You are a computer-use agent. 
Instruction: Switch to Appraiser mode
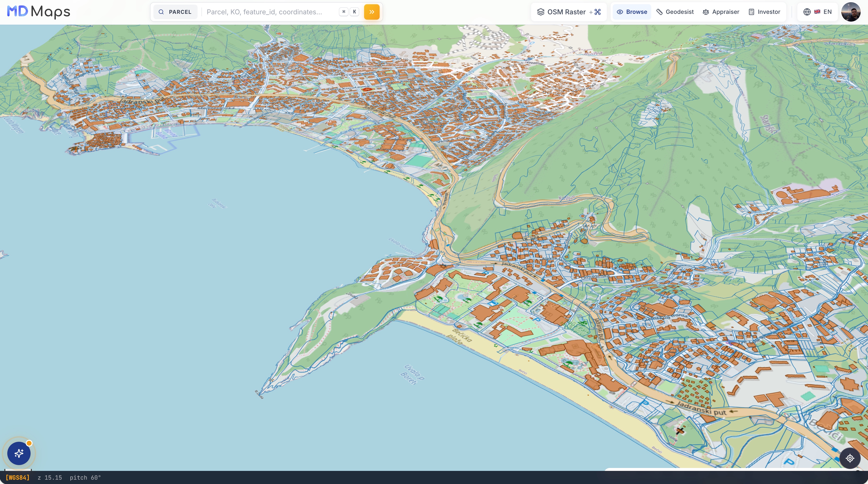(x=721, y=12)
